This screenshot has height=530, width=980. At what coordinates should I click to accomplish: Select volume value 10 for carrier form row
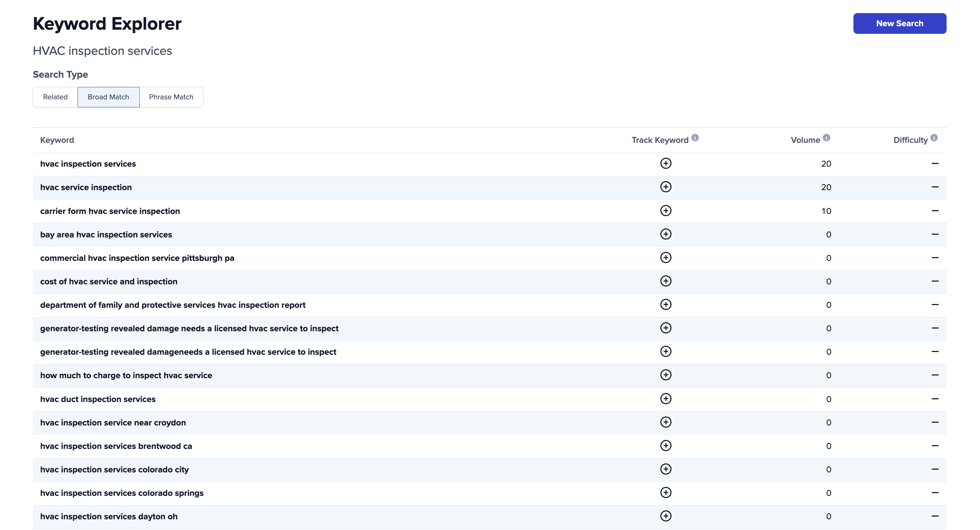(826, 211)
